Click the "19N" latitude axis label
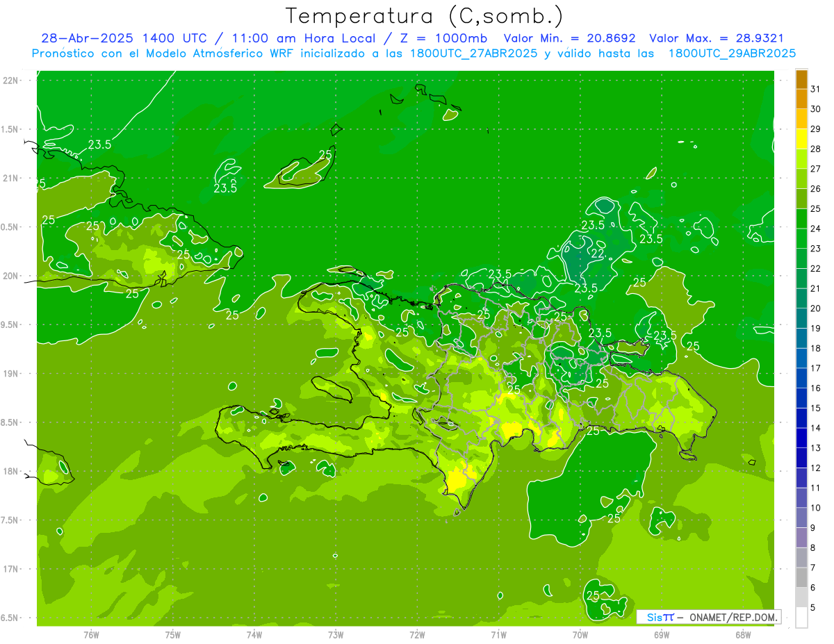 click(10, 374)
